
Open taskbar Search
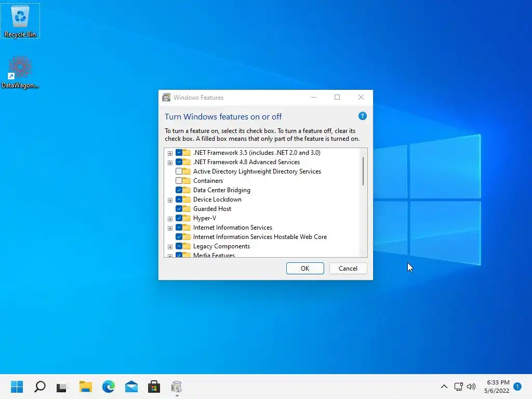(39, 387)
